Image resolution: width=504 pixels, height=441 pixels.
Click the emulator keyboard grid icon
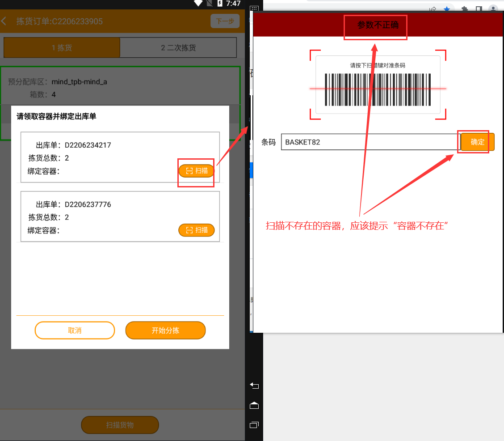(x=254, y=8)
